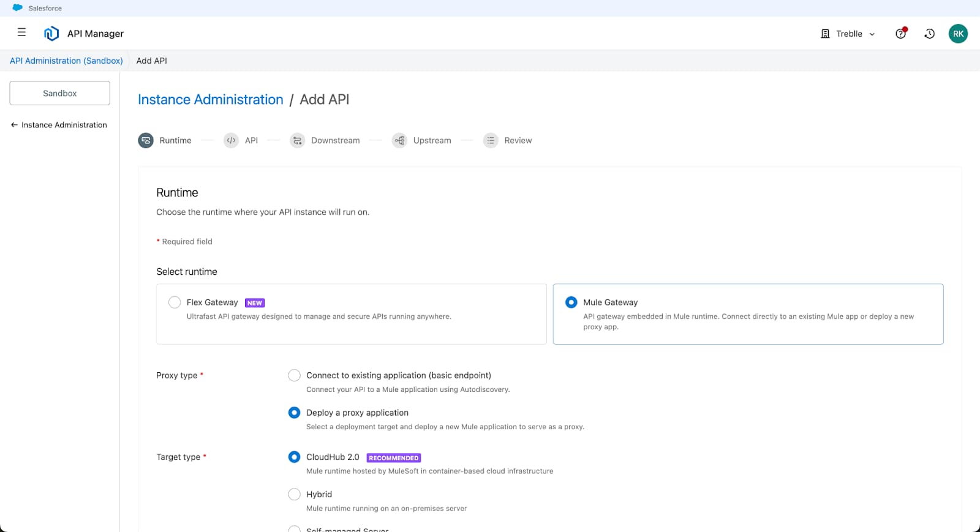Click the Mule Gateway label text
Screen dimensions: 980x532
click(611, 302)
